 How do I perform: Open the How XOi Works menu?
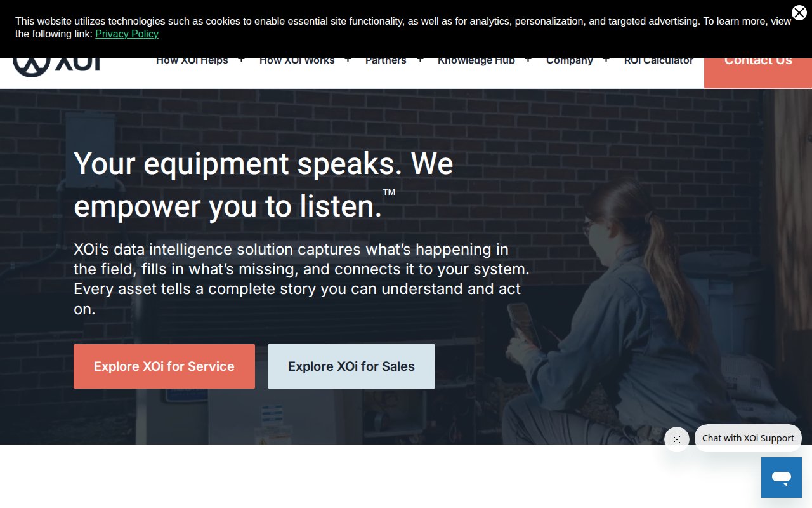pyautogui.click(x=297, y=62)
